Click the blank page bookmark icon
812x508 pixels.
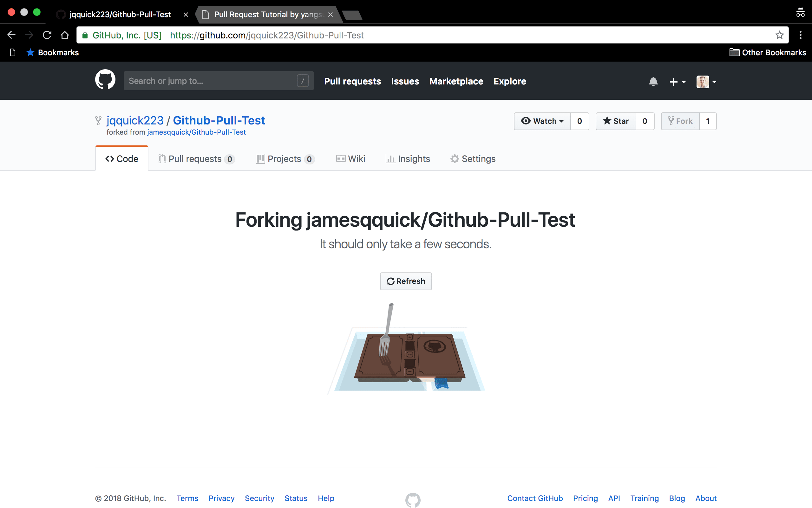13,52
